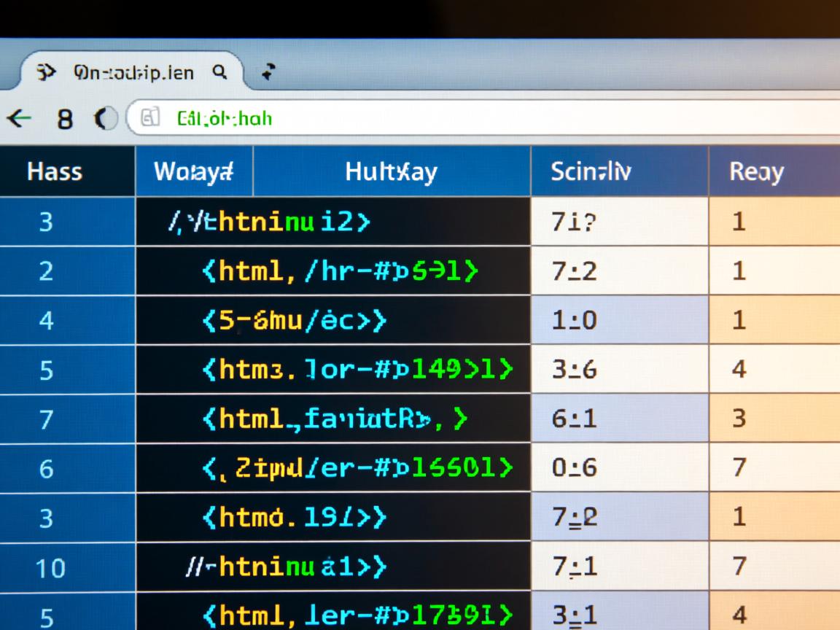Image resolution: width=840 pixels, height=630 pixels.
Task: Click the back arrow navigation button
Action: (20, 119)
